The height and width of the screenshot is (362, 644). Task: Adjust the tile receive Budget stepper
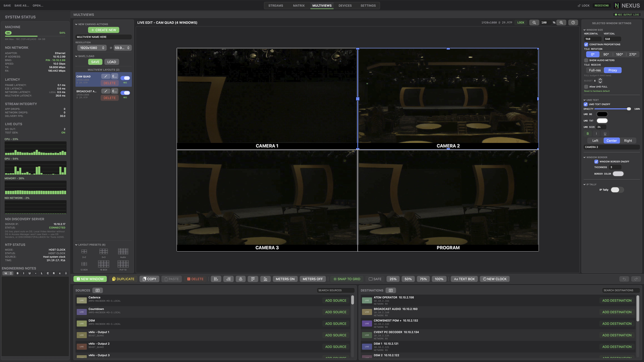600,80
